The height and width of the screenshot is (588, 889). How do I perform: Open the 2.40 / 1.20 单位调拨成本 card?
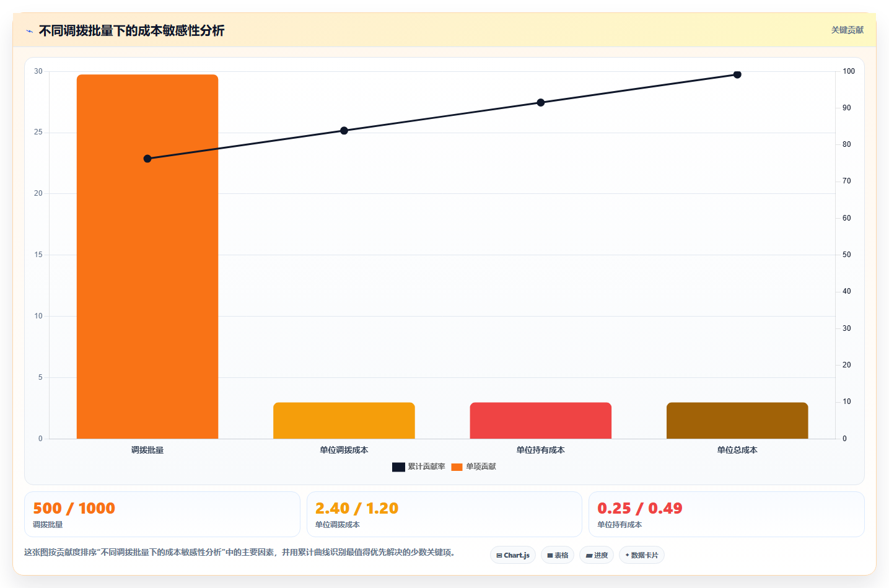[444, 514]
